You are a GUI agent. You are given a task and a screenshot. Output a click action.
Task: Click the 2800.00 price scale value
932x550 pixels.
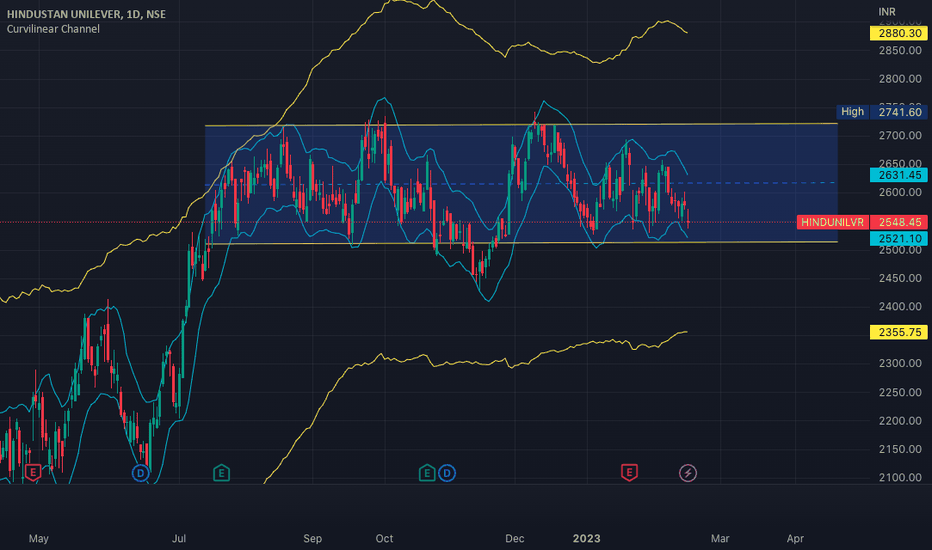point(900,79)
